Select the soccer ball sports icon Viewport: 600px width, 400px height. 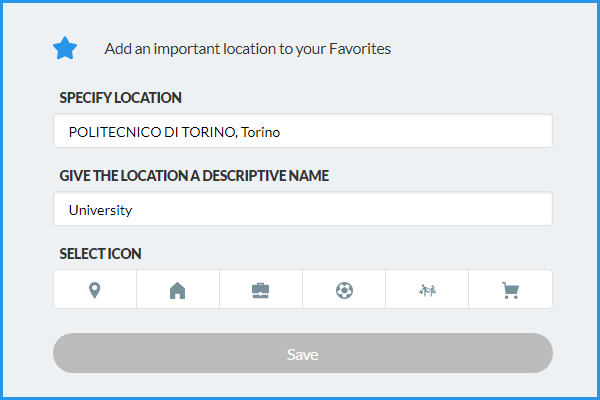344,290
